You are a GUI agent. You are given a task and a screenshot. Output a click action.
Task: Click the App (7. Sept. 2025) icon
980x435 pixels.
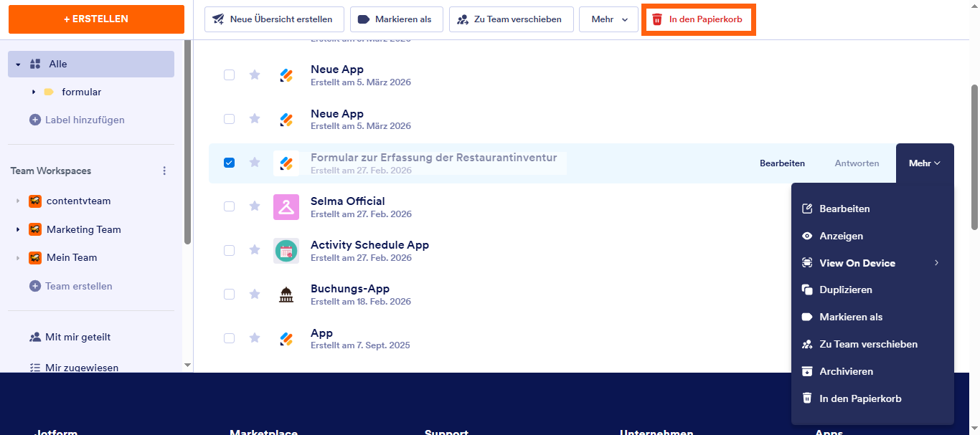(286, 339)
